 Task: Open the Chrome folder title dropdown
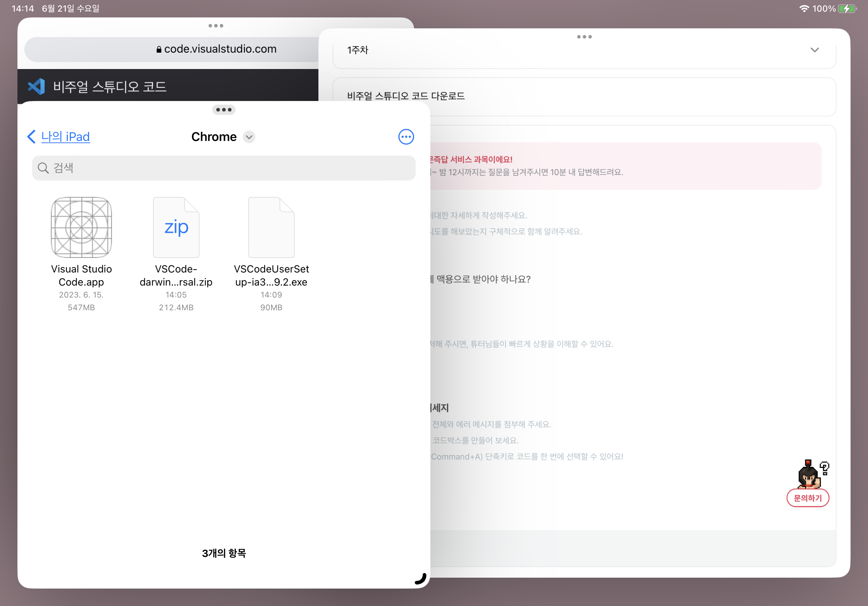coord(249,137)
